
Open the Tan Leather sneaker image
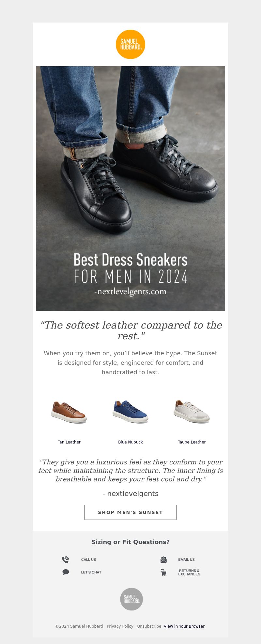point(69,412)
